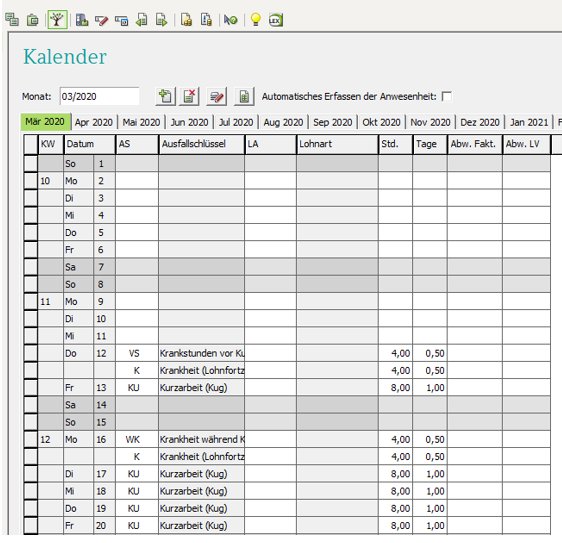Go to previous record with the left-arrow document icon
The height and width of the screenshot is (543, 562).
[x=142, y=20]
